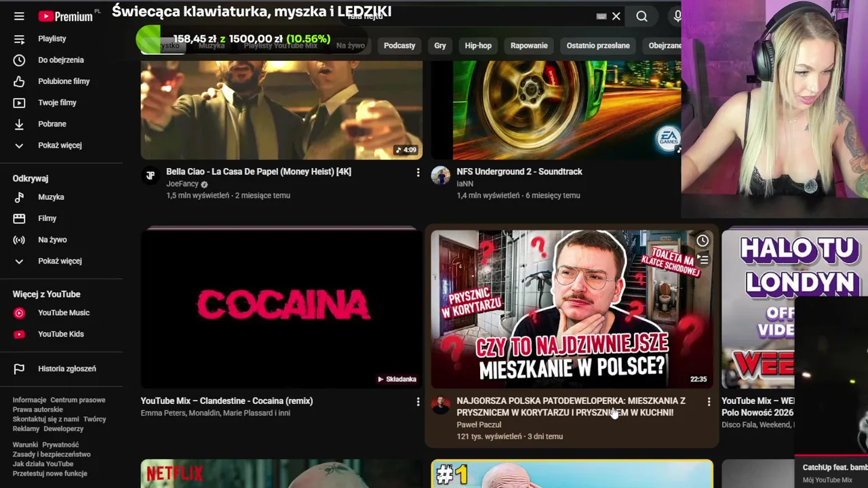Screen dimensions: 868x488
Task: Click Centrum prasowe footer link
Action: pyautogui.click(x=77, y=400)
